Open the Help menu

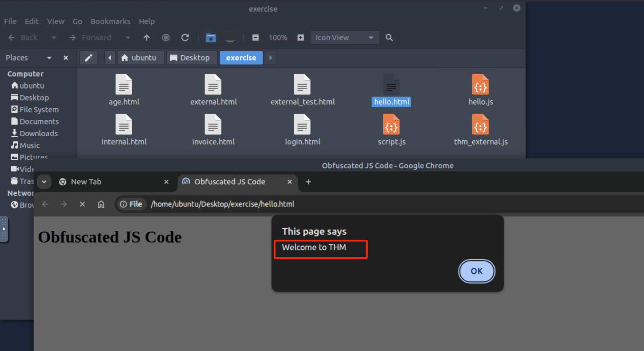tap(147, 21)
